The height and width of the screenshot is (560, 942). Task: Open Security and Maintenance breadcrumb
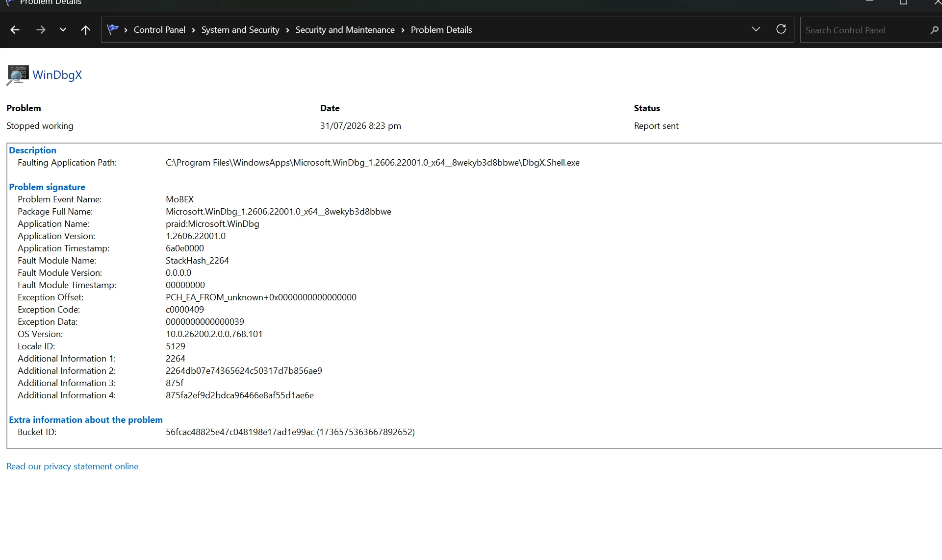pyautogui.click(x=345, y=30)
